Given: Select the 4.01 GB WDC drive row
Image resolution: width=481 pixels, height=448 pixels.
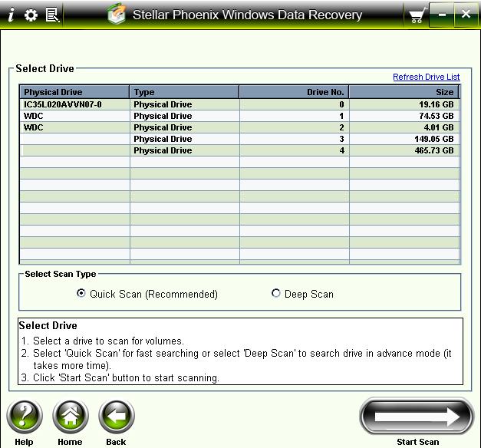Looking at the screenshot, I should pyautogui.click(x=75, y=127).
